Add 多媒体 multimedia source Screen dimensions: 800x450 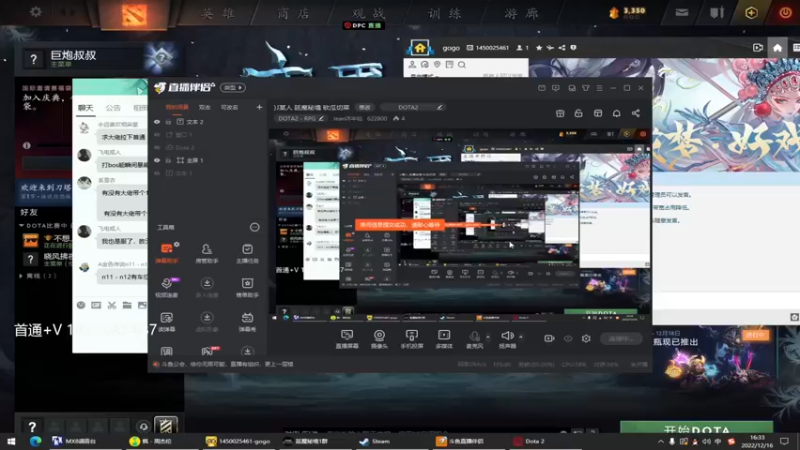click(444, 339)
